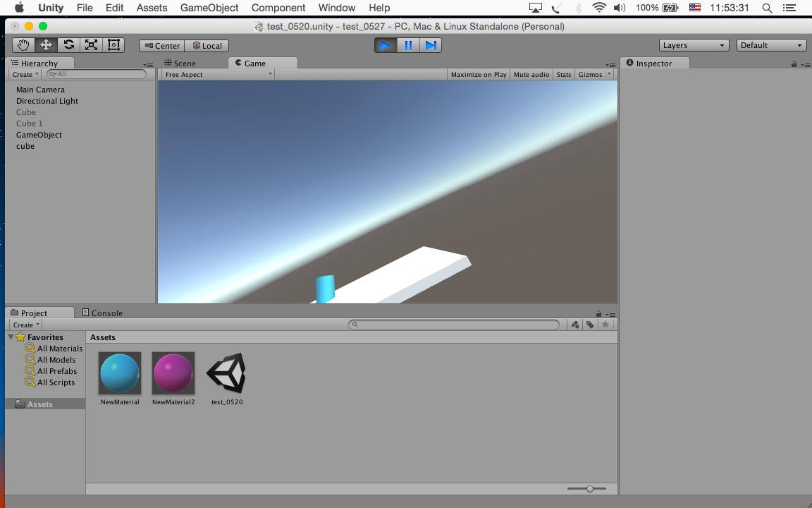The image size is (812, 508).
Task: Open the Component menu
Action: [x=278, y=8]
